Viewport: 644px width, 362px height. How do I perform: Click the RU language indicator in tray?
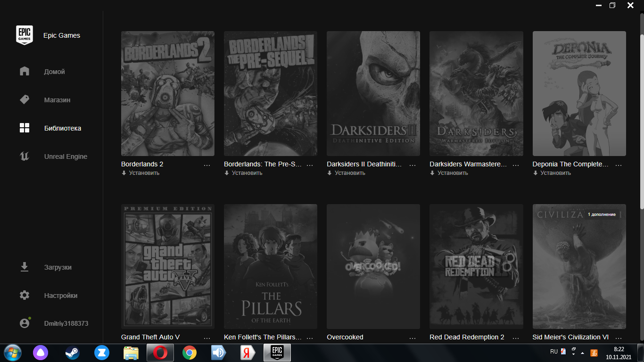point(554,352)
